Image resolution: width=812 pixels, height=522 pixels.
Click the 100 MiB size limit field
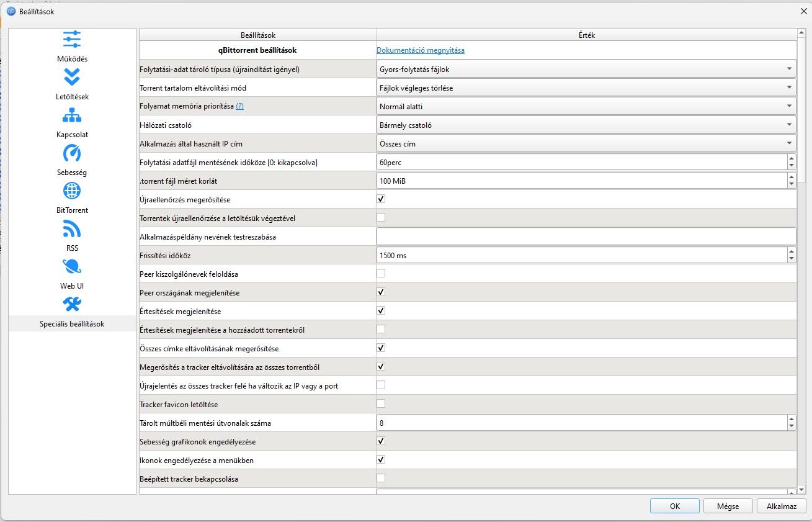point(581,181)
